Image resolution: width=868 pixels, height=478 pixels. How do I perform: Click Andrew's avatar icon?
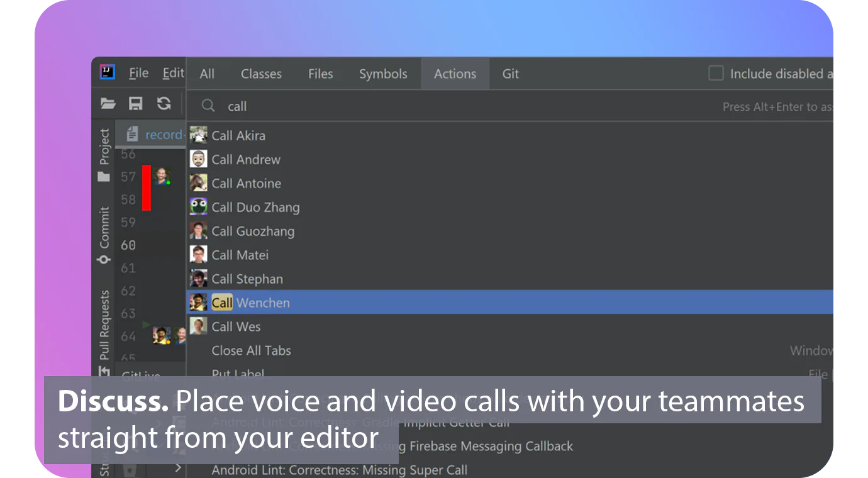[x=198, y=158]
